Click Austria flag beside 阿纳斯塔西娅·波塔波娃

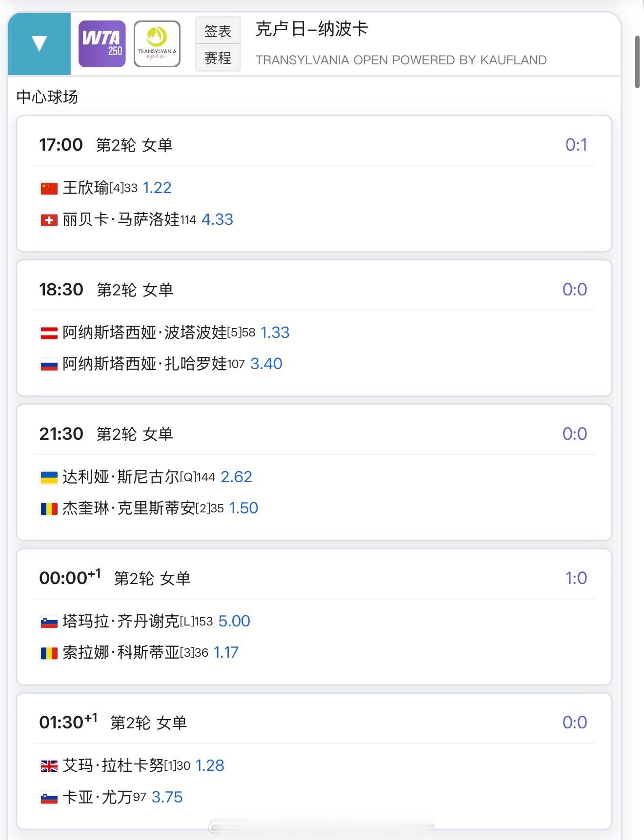(x=49, y=333)
